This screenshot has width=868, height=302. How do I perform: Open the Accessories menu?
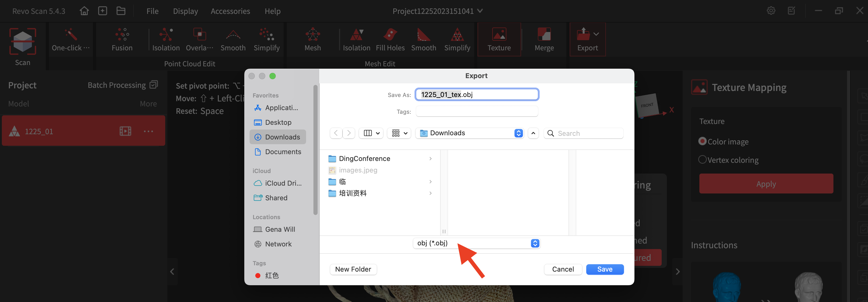(x=230, y=11)
